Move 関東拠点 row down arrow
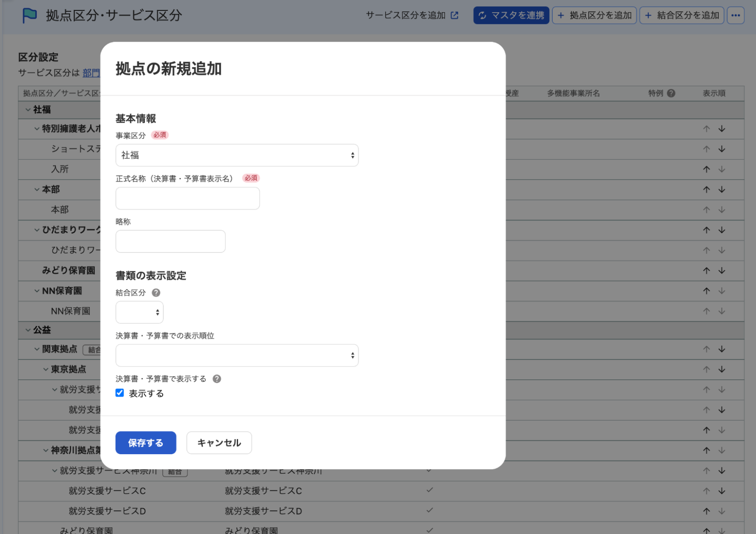Viewport: 756px width, 534px height. pos(722,350)
